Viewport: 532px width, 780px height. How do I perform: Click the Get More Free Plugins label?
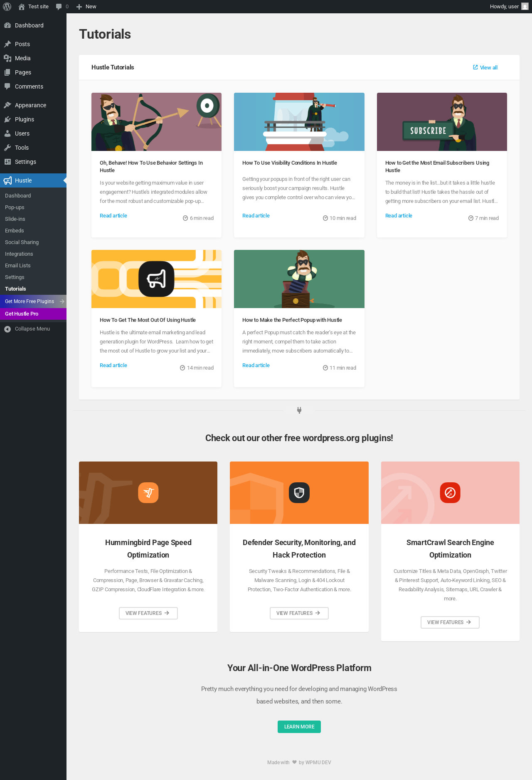tap(30, 301)
